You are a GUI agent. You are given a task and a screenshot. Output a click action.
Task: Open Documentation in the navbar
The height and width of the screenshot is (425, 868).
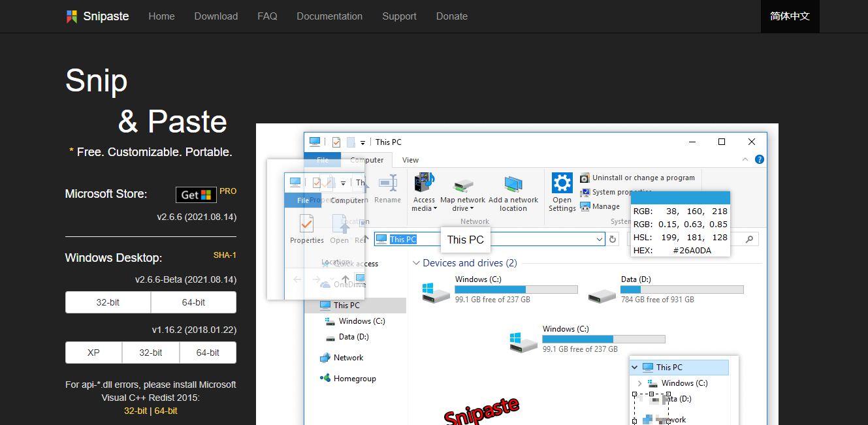(329, 16)
